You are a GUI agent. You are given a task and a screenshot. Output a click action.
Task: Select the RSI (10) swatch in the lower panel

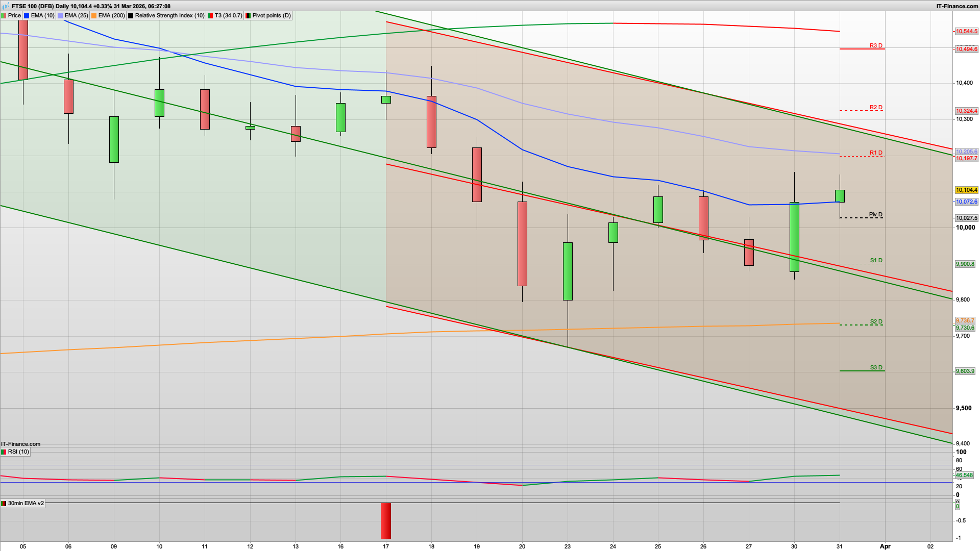(4, 452)
